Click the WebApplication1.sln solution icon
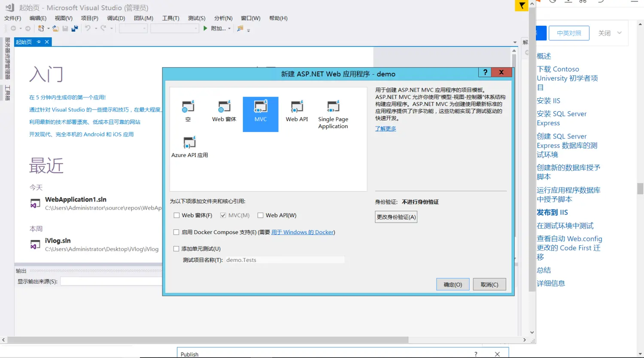The image size is (644, 358). 35,204
